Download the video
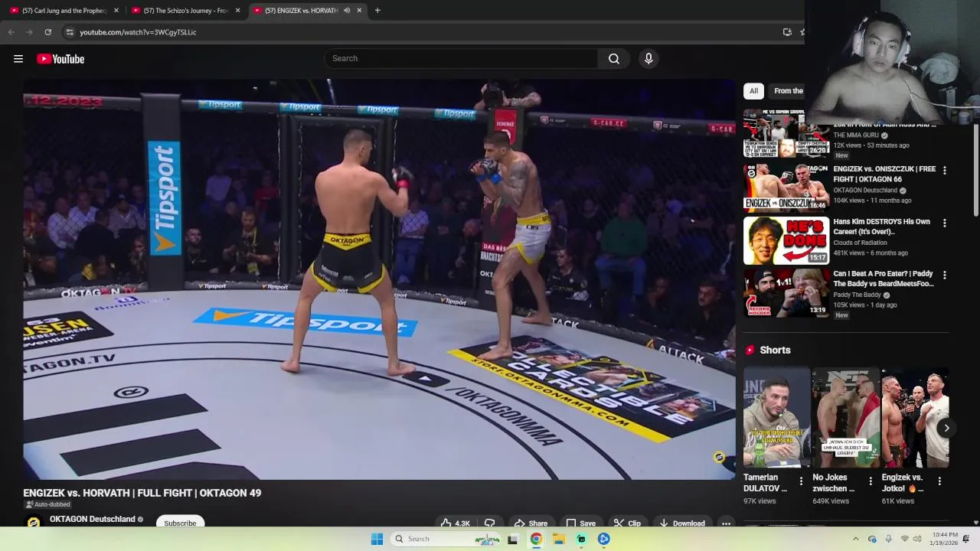Viewport: 980px width, 551px height. (x=682, y=523)
